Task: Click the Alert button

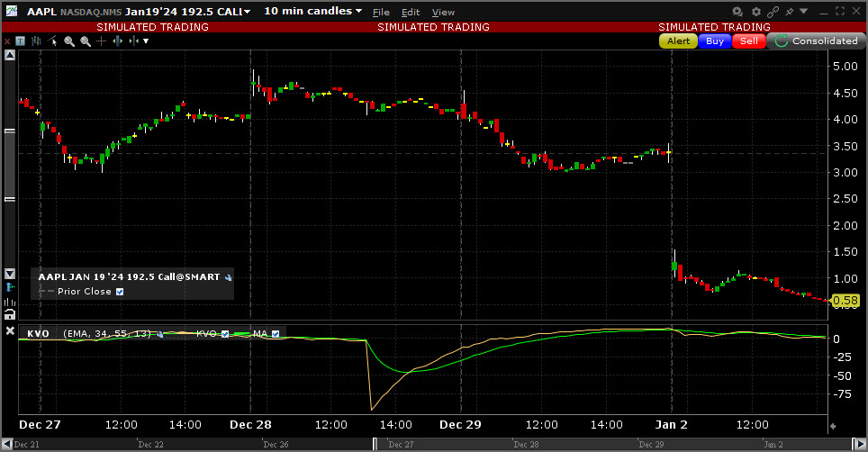Action: pyautogui.click(x=678, y=41)
